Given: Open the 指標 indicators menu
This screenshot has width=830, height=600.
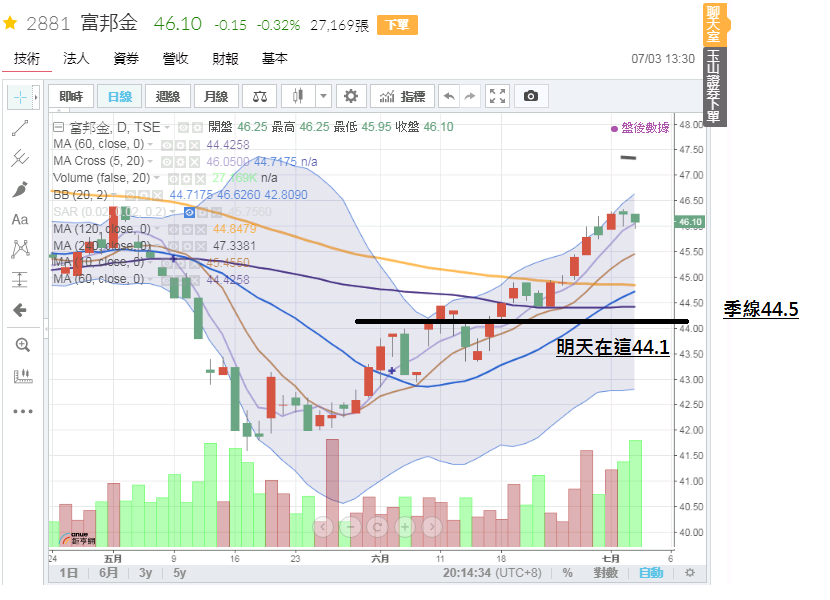Looking at the screenshot, I should click(402, 96).
